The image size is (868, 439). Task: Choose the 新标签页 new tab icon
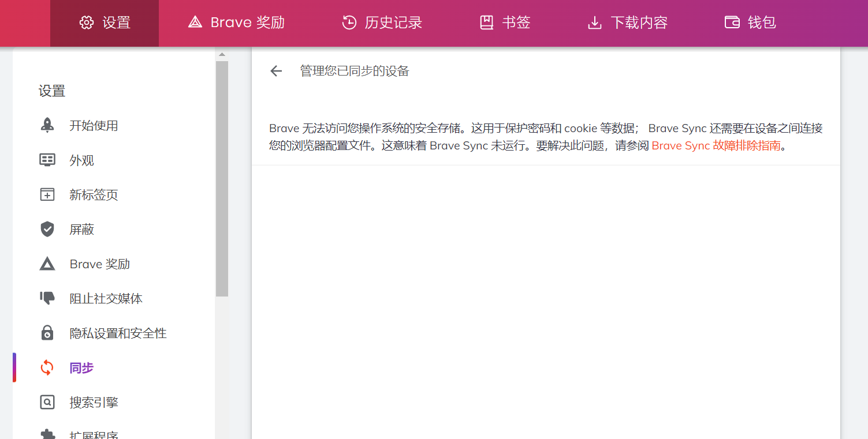[47, 195]
